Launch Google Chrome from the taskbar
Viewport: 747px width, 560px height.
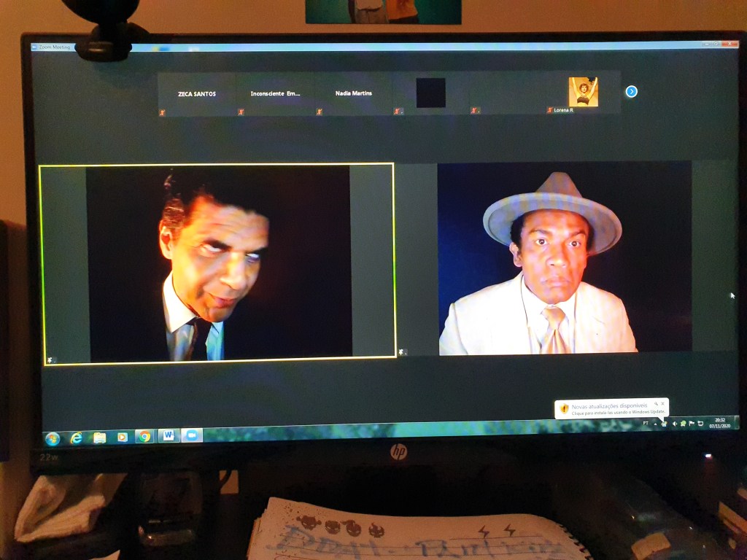click(x=144, y=436)
